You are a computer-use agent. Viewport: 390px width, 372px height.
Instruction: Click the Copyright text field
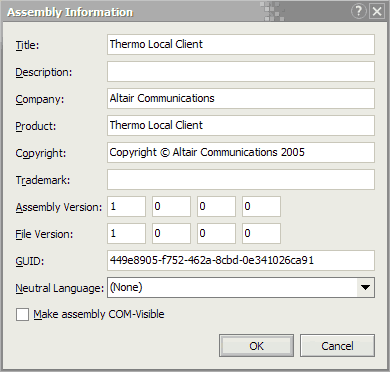241,153
